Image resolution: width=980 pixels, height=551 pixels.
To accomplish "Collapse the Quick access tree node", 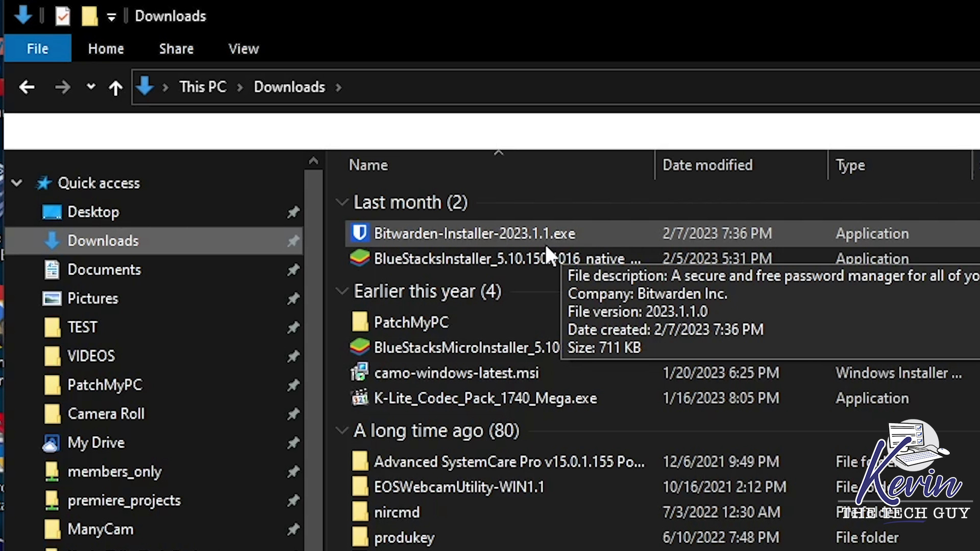I will tap(17, 183).
